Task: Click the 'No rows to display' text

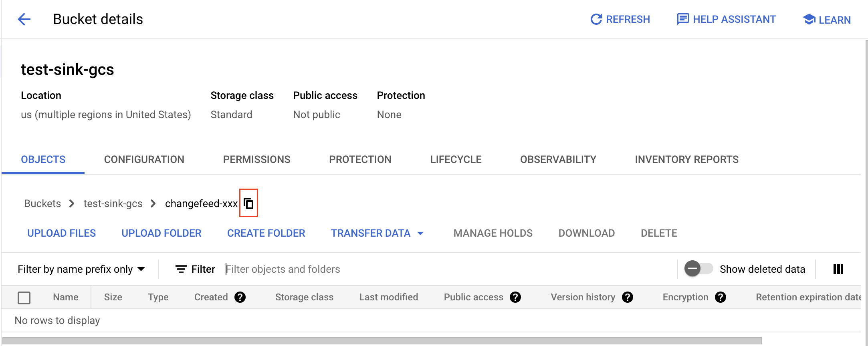Action: (57, 320)
